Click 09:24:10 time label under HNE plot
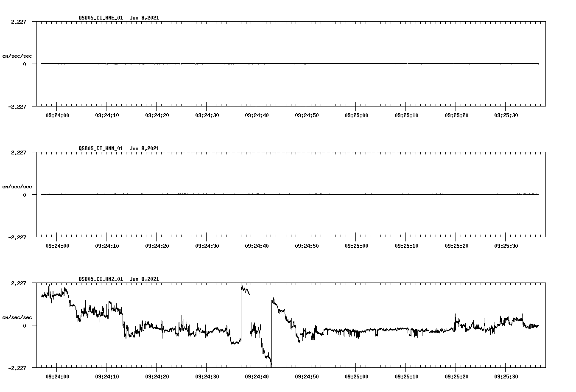Viewport: 576px width, 392px height. click(x=107, y=115)
